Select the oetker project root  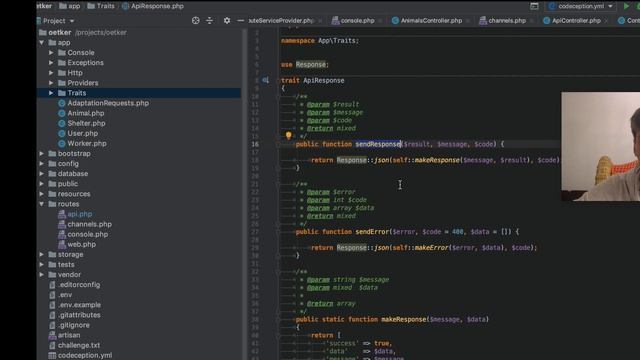(x=83, y=32)
